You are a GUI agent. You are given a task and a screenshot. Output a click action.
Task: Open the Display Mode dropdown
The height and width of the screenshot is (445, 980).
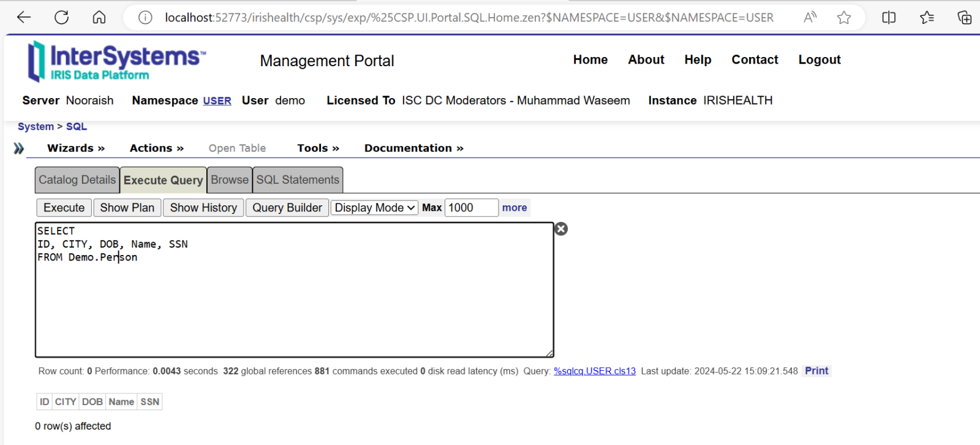(374, 208)
